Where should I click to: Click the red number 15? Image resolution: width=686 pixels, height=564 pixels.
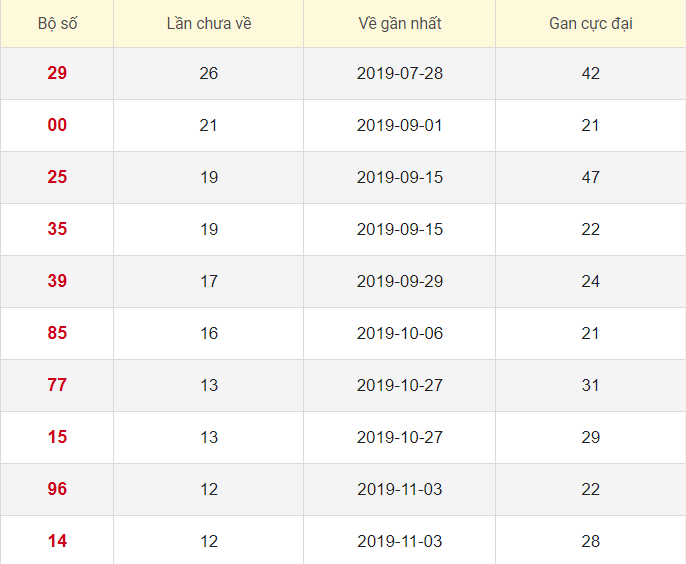pyautogui.click(x=57, y=437)
